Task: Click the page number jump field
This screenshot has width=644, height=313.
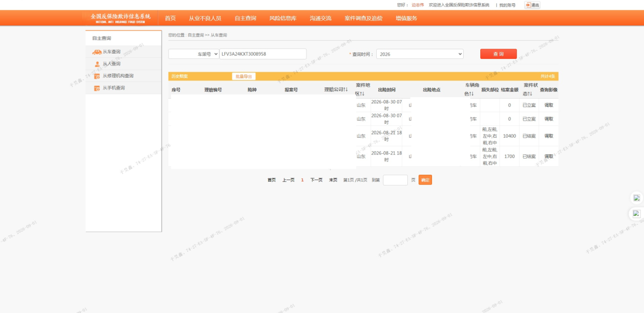Action: click(x=396, y=180)
